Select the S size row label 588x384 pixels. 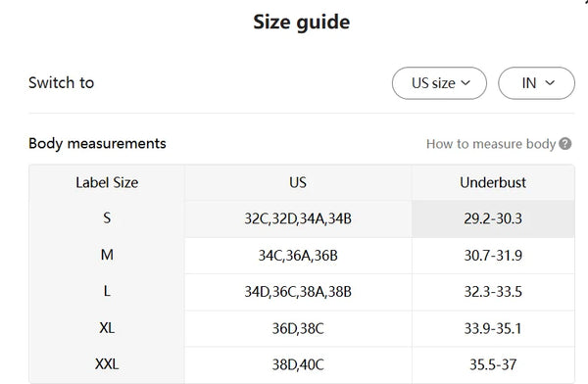[x=107, y=218]
